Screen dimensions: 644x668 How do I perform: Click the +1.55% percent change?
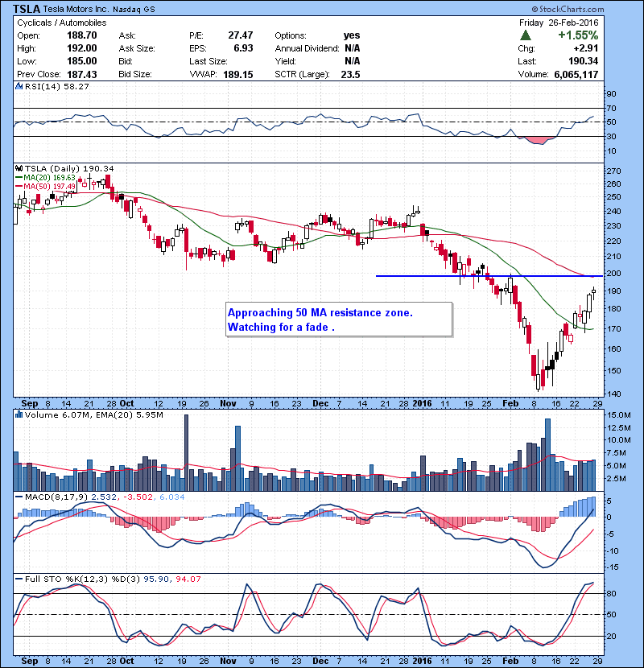578,35
